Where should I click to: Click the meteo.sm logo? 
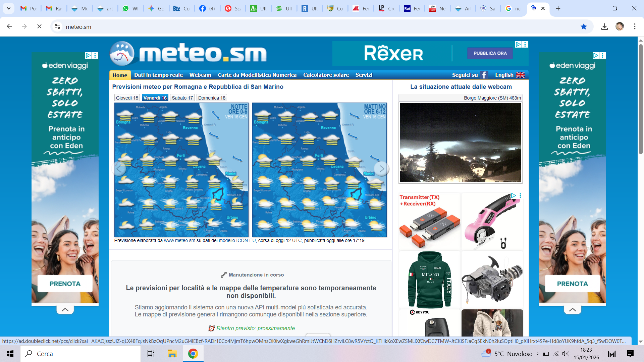click(188, 54)
